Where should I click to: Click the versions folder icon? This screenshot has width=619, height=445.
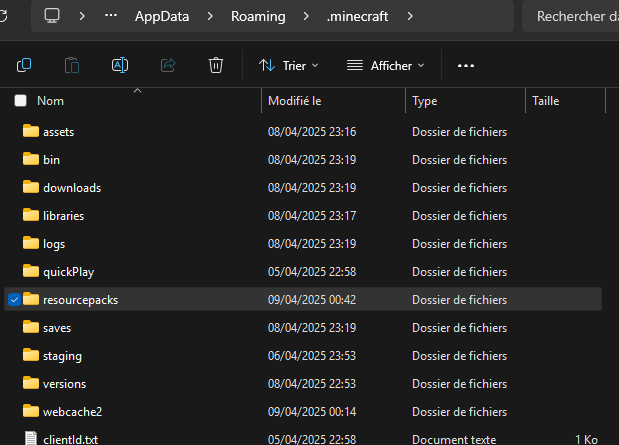point(31,383)
